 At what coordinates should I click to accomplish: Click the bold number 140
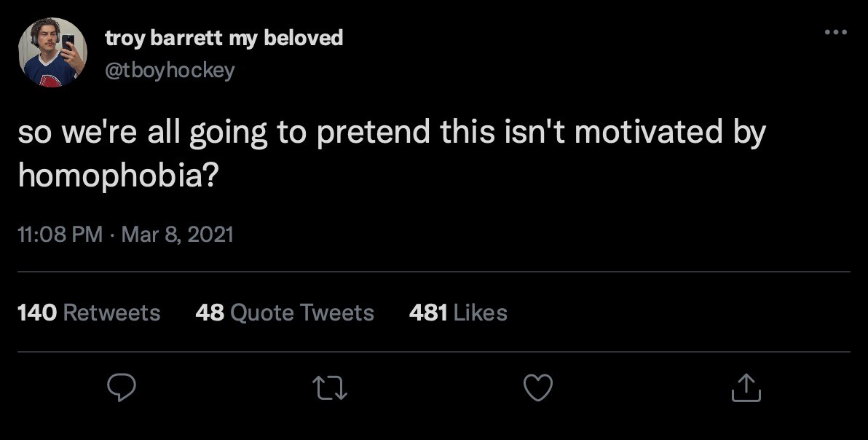click(37, 313)
